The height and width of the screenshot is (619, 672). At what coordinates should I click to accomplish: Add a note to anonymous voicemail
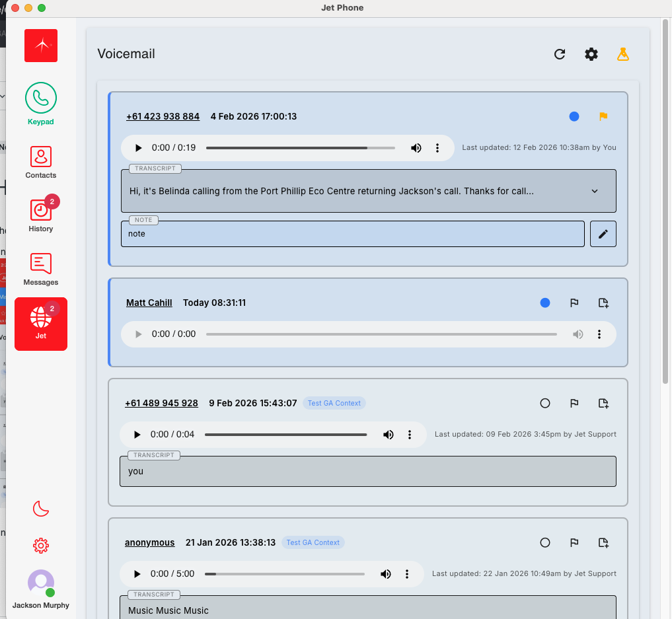(603, 543)
